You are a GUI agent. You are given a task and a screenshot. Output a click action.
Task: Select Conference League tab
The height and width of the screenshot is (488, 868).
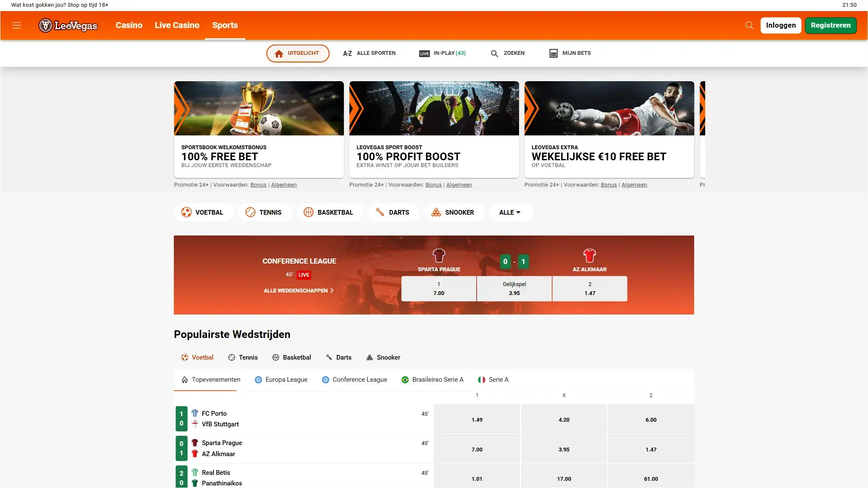[355, 380]
